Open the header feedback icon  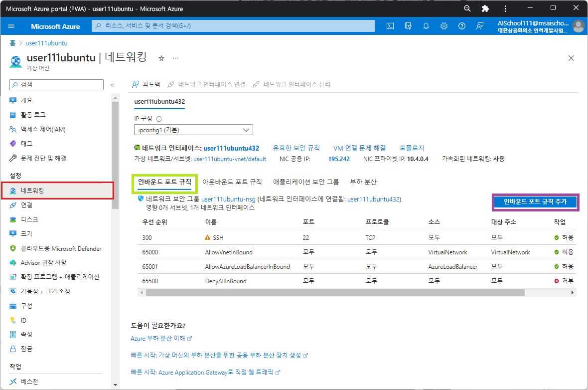tap(480, 26)
